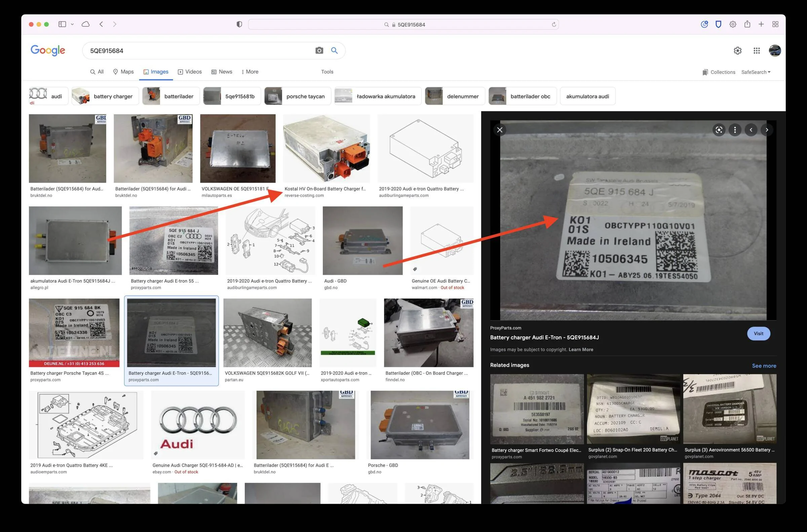Screen dimensions: 807x532
Task: Close the image preview panel
Action: pos(499,129)
